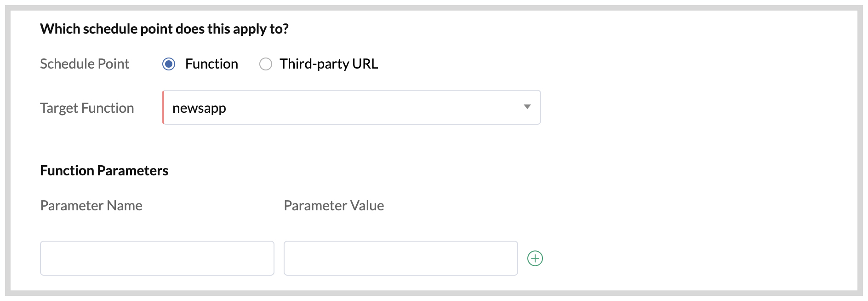
Task: Open the Target Function dropdown arrow
Action: click(x=527, y=107)
